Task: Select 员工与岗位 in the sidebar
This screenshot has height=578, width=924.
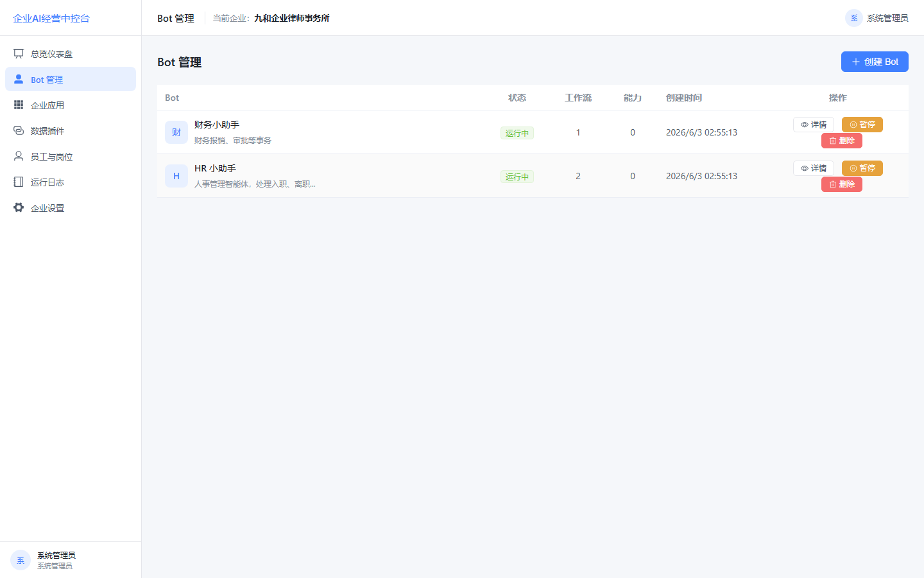Action: pos(71,157)
